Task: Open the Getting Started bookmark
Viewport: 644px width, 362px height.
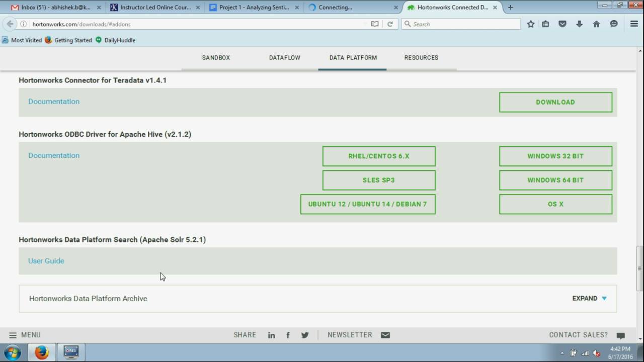Action: [68, 40]
